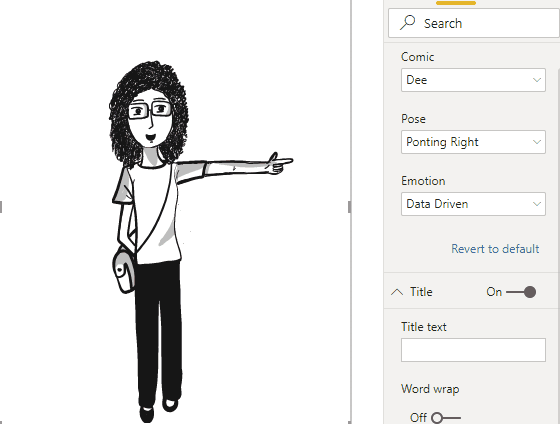Click the left-edge resize handle of the visual
The image size is (560, 424).
point(1,207)
